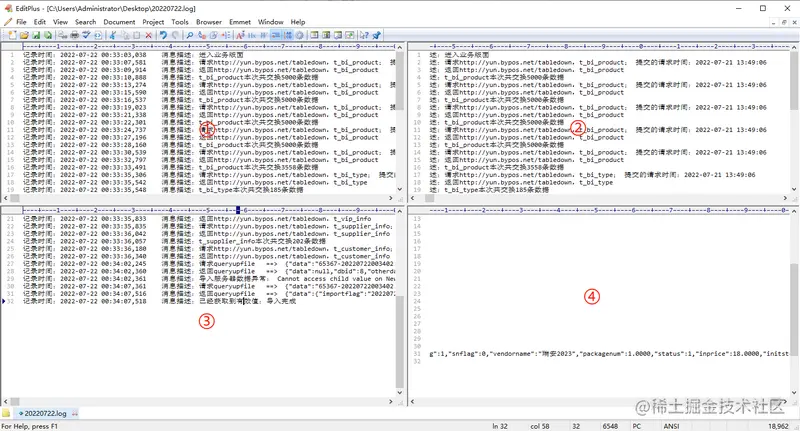Open the Edit menu

39,22
